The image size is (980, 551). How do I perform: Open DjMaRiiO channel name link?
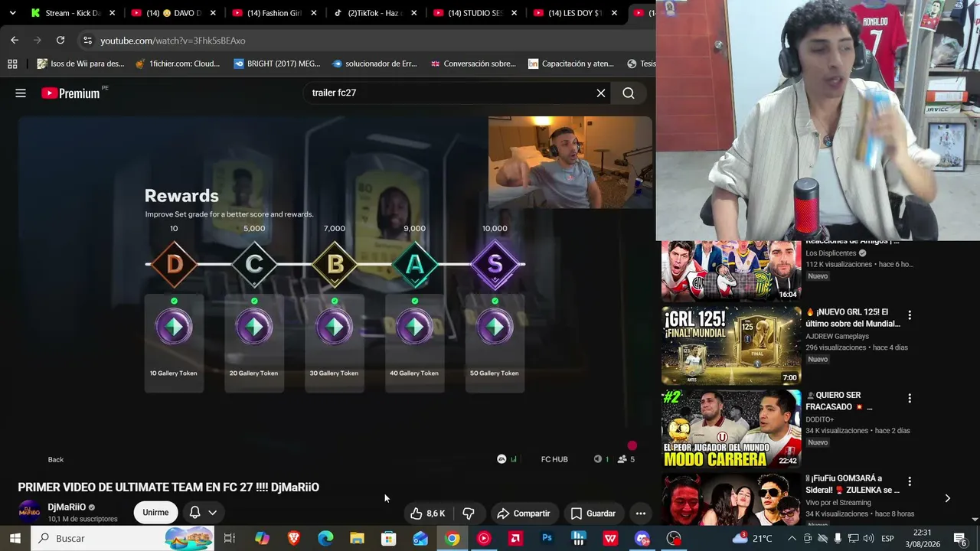(67, 507)
